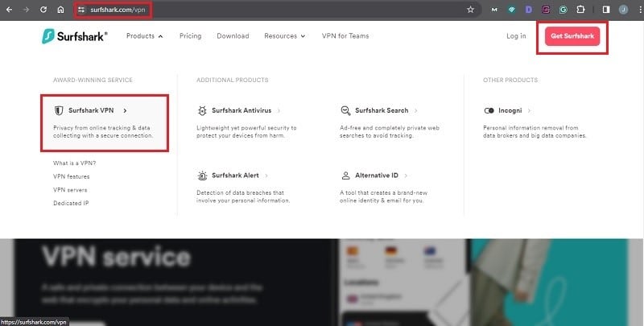Click the Log in link
Image resolution: width=644 pixels, height=326 pixels.
(516, 36)
